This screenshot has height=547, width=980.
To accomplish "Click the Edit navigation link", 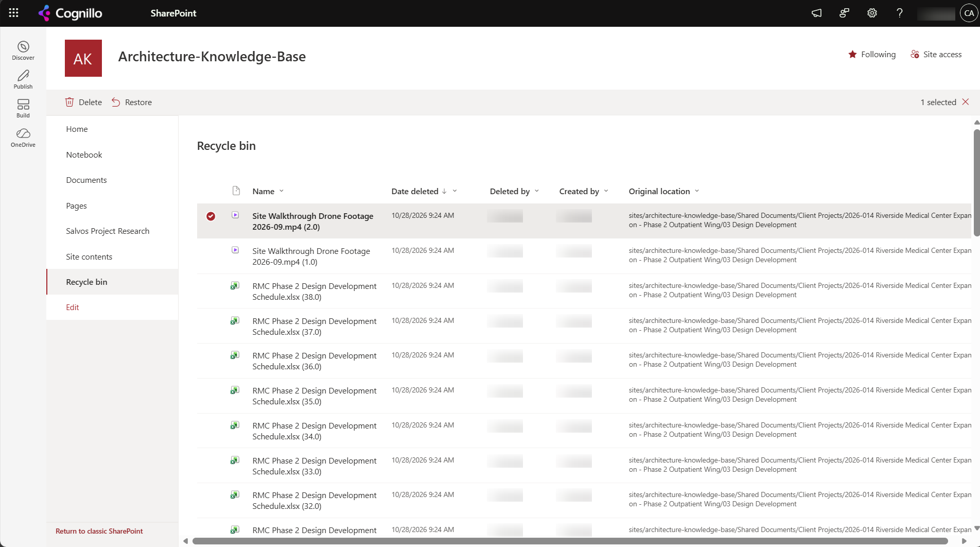I will point(73,307).
